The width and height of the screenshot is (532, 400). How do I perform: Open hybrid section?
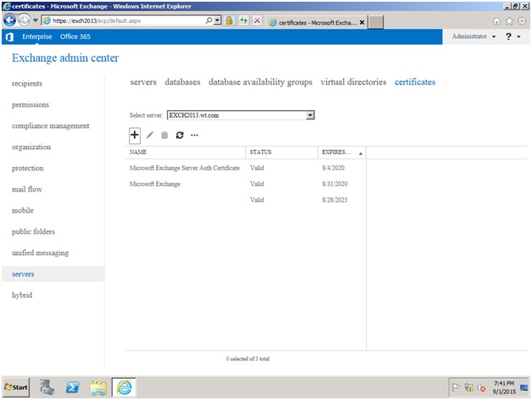coord(22,295)
